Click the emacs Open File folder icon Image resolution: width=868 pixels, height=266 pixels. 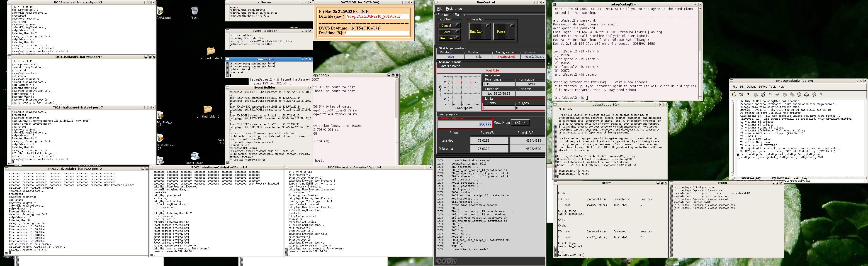[x=741, y=94]
